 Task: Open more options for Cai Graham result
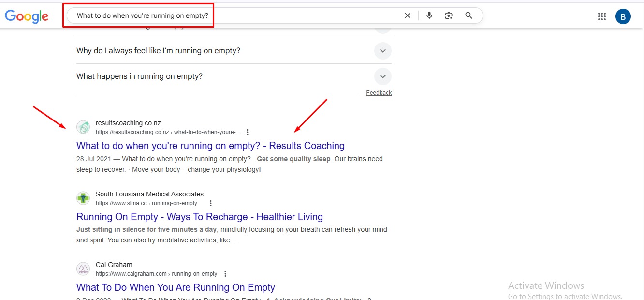pyautogui.click(x=225, y=274)
